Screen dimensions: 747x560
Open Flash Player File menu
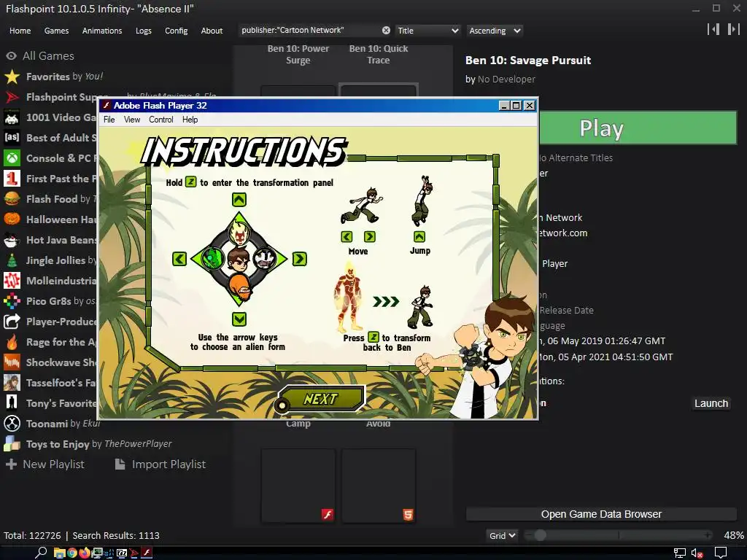pos(109,120)
